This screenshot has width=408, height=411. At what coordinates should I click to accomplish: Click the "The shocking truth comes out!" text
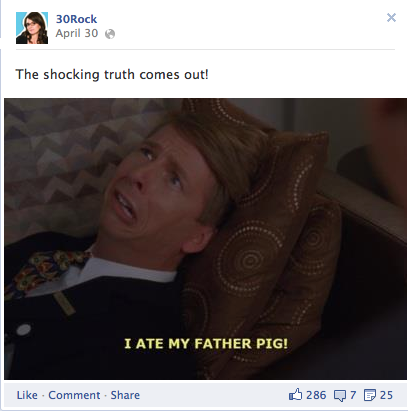112,74
